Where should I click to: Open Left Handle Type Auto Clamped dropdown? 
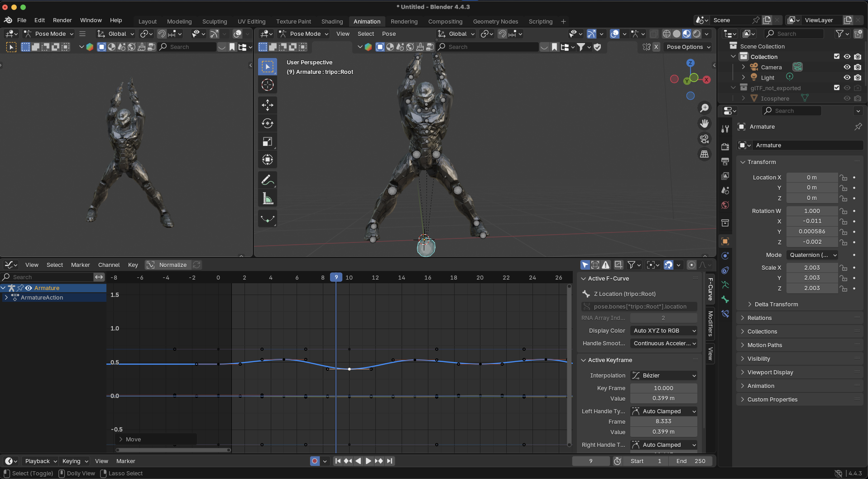[664, 411]
